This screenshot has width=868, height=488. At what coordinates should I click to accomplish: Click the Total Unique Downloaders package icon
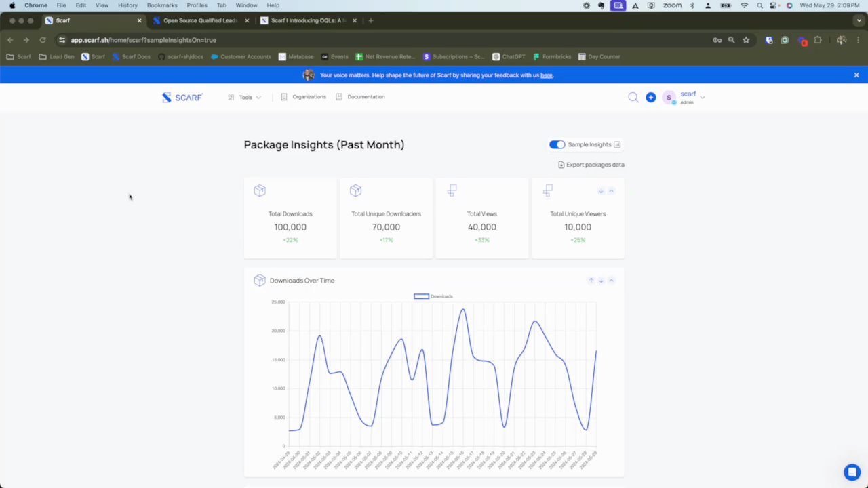point(355,190)
